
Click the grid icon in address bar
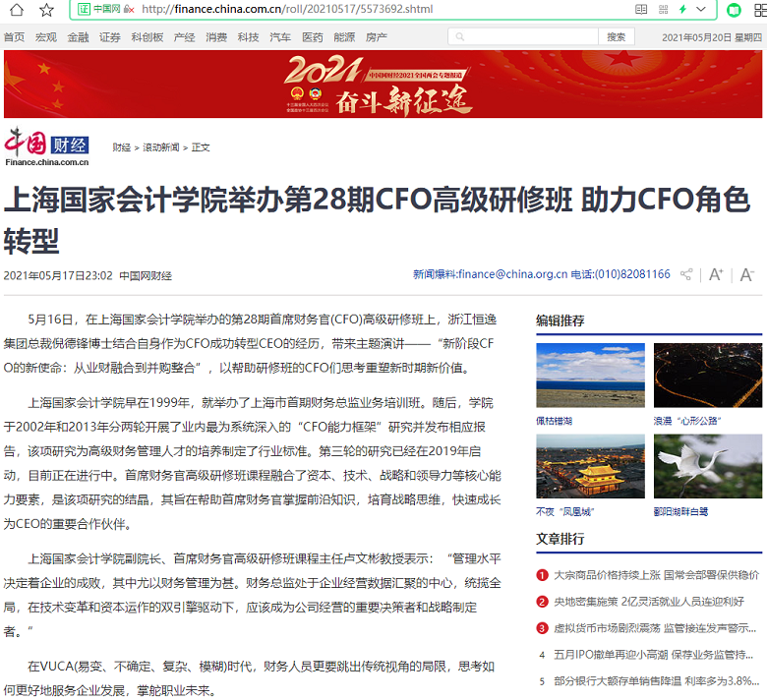pyautogui.click(x=662, y=10)
